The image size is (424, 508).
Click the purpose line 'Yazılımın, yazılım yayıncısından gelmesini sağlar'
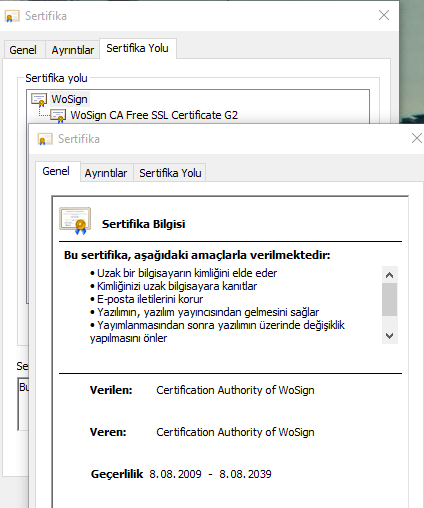[x=205, y=312]
